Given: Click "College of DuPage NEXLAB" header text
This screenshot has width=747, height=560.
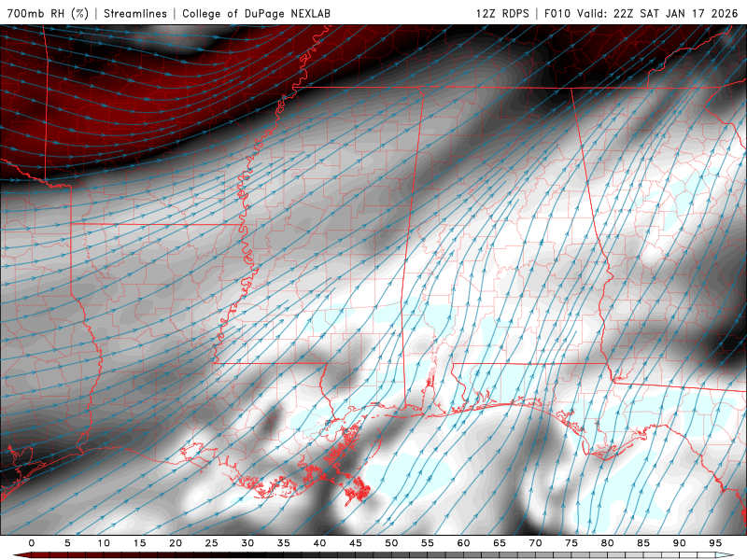Looking at the screenshot, I should tap(256, 13).
